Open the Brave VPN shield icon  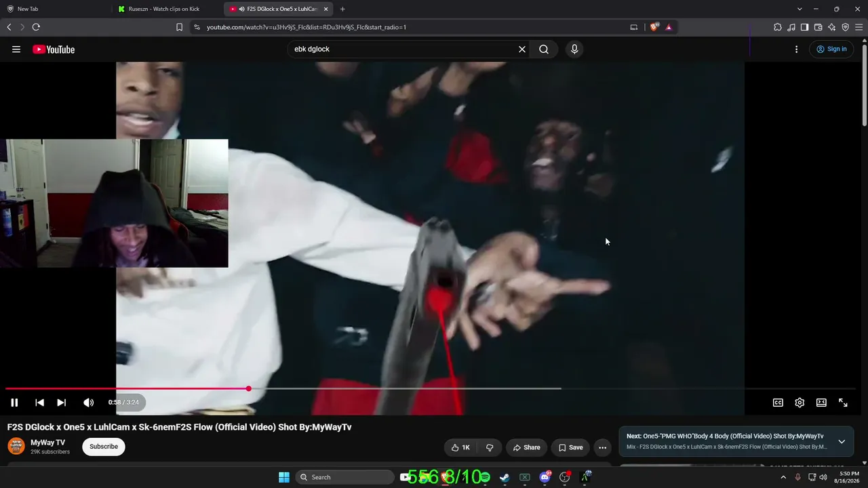(x=845, y=27)
